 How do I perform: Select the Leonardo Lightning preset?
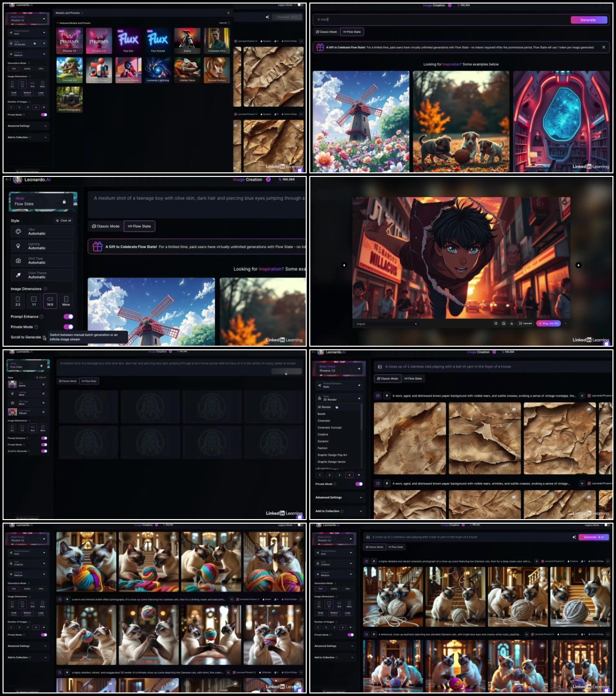pos(158,70)
